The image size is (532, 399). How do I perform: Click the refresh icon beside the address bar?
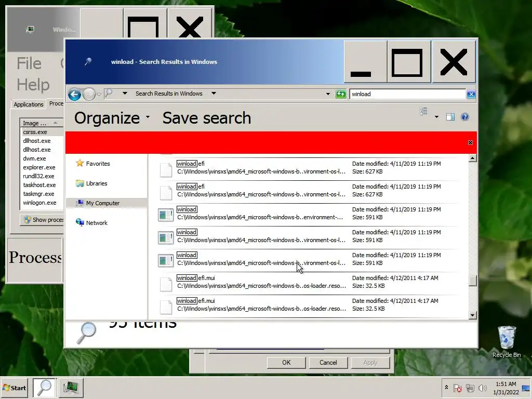point(341,94)
